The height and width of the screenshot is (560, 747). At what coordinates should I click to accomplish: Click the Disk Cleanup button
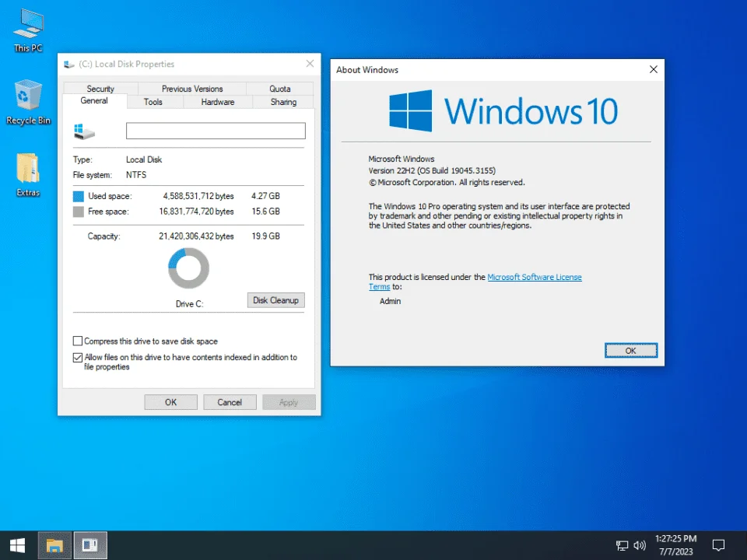click(x=275, y=300)
